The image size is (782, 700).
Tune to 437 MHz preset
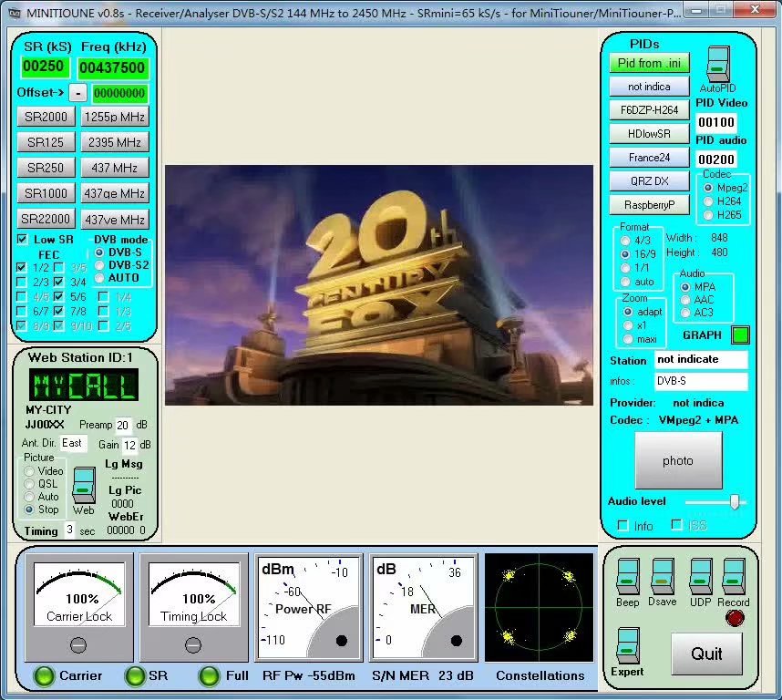click(115, 168)
